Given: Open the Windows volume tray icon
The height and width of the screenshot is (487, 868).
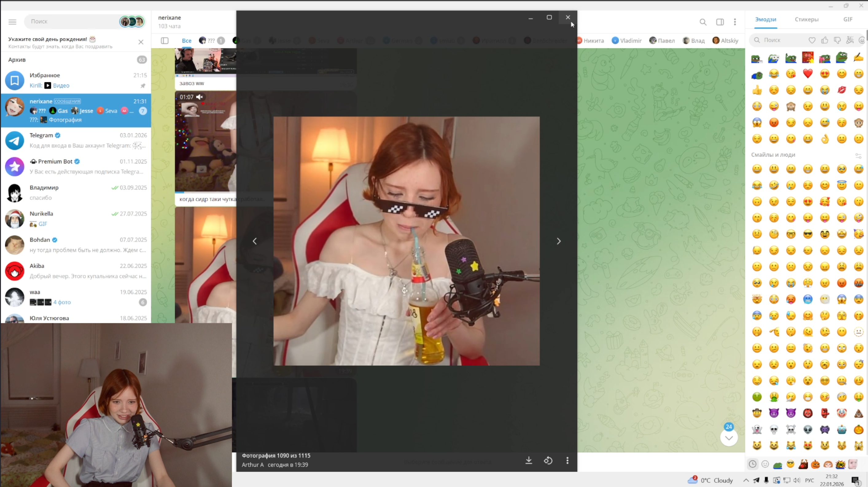Looking at the screenshot, I should (x=796, y=480).
